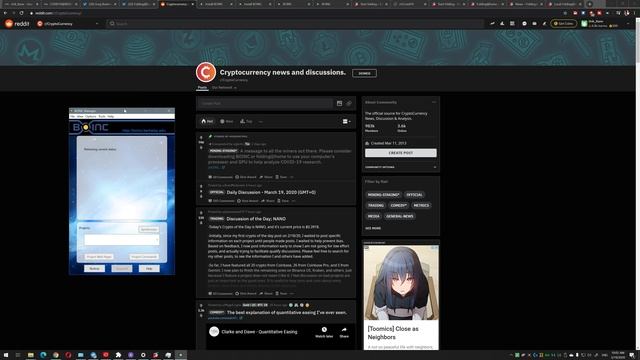This screenshot has height=360, width=640.
Task: Open the chat bubble icon in Reddit header
Action: (x=524, y=24)
